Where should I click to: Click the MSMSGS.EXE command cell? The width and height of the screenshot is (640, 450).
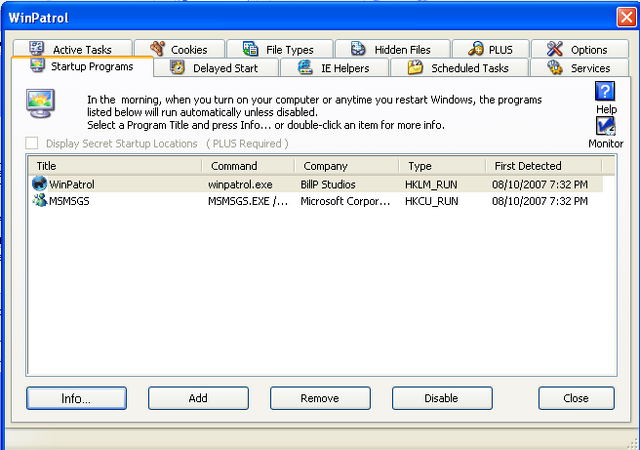248,201
